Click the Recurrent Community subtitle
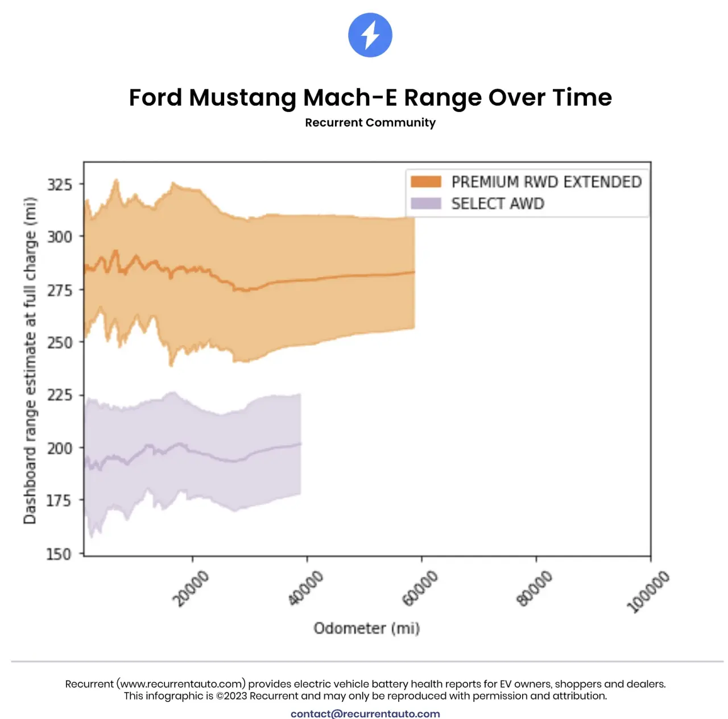 [370, 123]
